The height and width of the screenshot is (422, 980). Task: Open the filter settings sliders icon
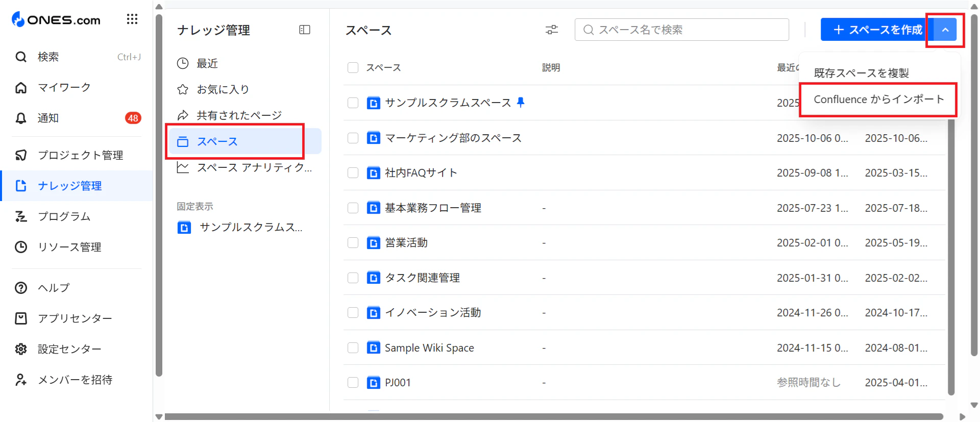[x=552, y=30]
